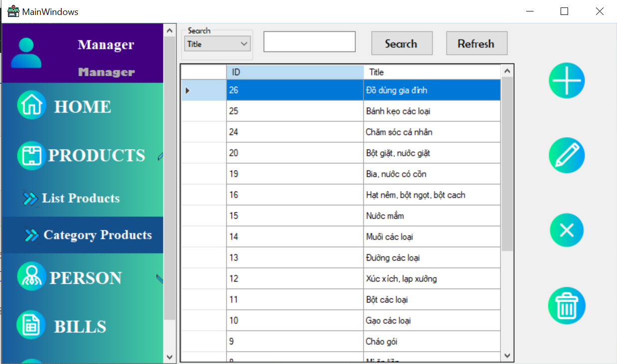Open the Search field Title dropdown
The width and height of the screenshot is (617, 364).
pyautogui.click(x=217, y=44)
